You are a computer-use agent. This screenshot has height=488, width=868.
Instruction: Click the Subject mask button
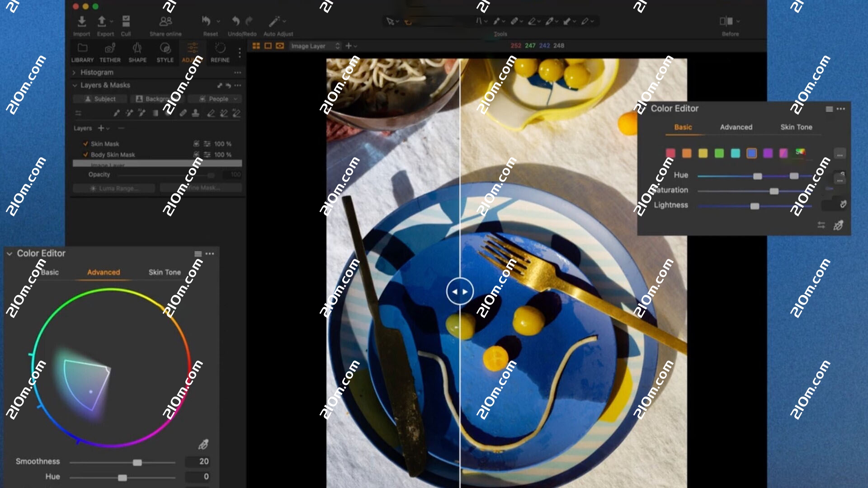(x=100, y=99)
